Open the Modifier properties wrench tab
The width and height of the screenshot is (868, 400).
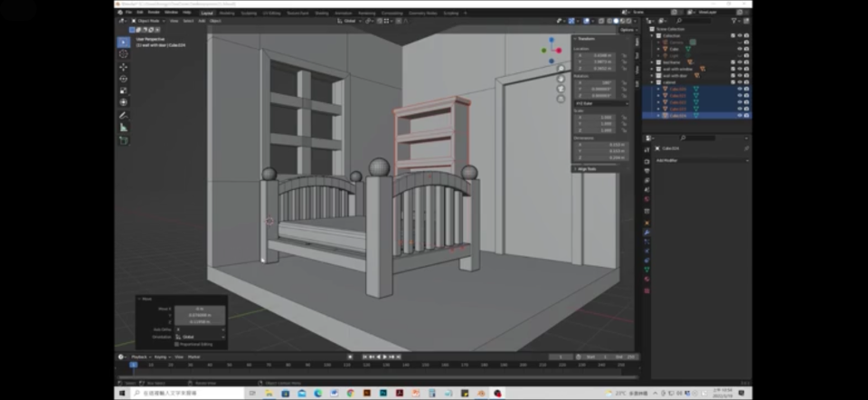646,233
